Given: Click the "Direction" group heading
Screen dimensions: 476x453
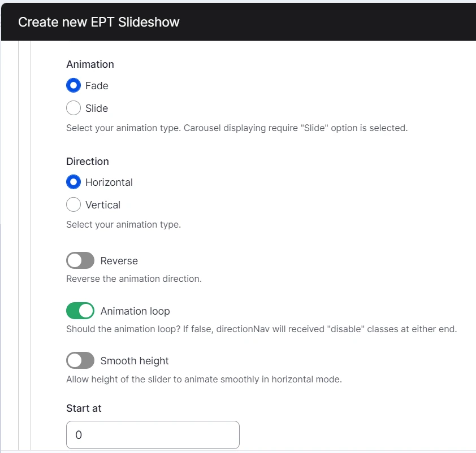Looking at the screenshot, I should (x=87, y=162).
